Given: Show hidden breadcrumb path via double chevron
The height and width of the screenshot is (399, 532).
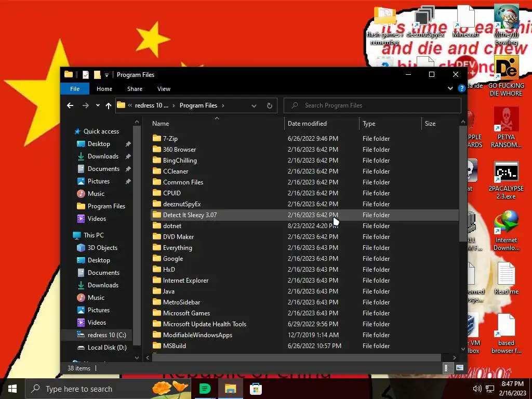Looking at the screenshot, I should point(130,105).
